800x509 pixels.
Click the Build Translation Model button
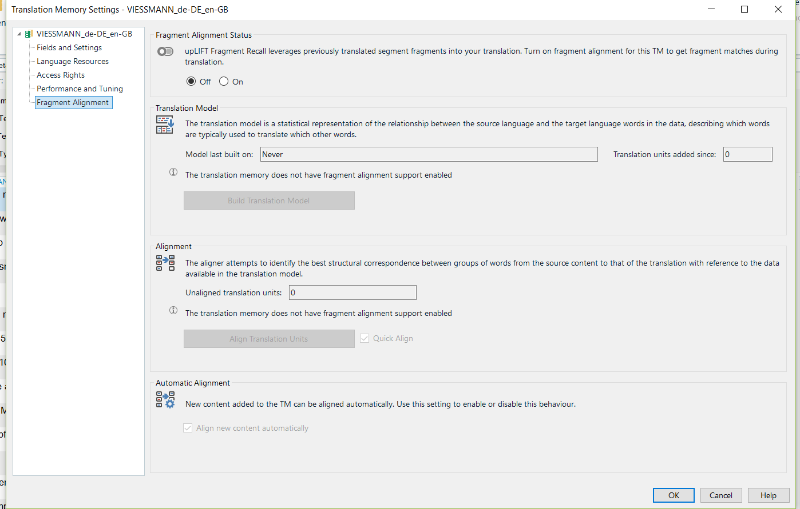coord(269,200)
